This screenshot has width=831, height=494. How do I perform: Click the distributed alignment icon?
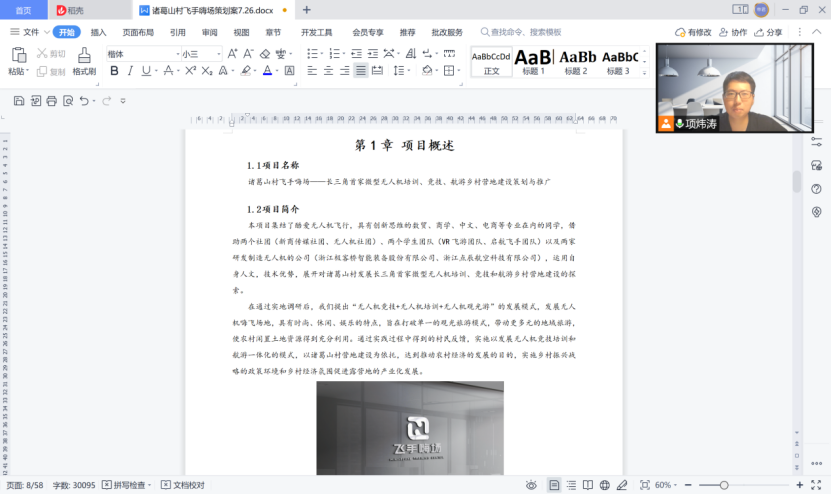coord(377,70)
